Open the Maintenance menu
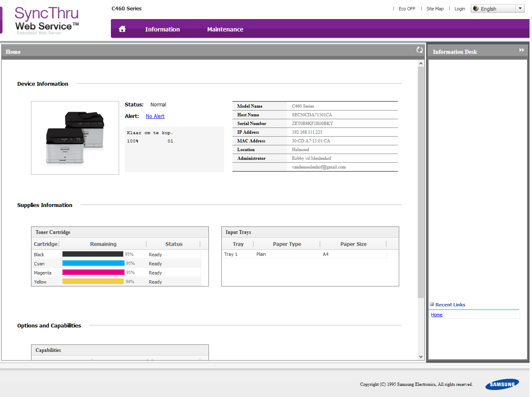The height and width of the screenshot is (397, 532). click(x=225, y=29)
